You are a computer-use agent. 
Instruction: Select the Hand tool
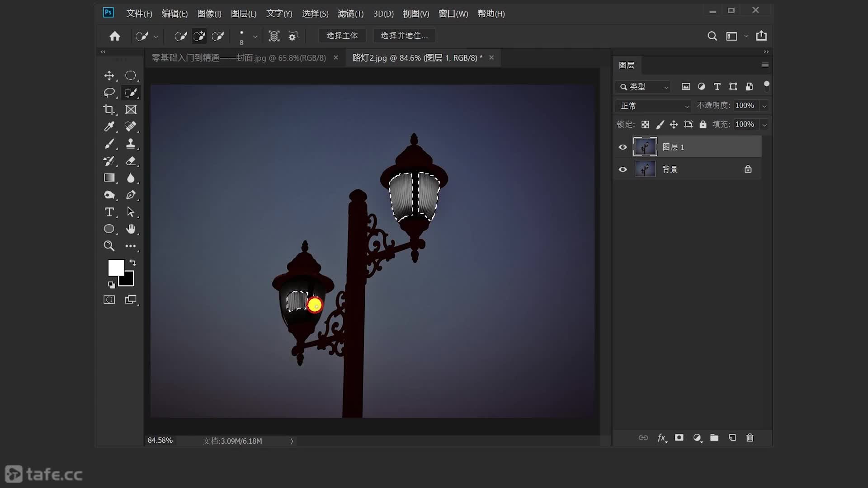[131, 229]
